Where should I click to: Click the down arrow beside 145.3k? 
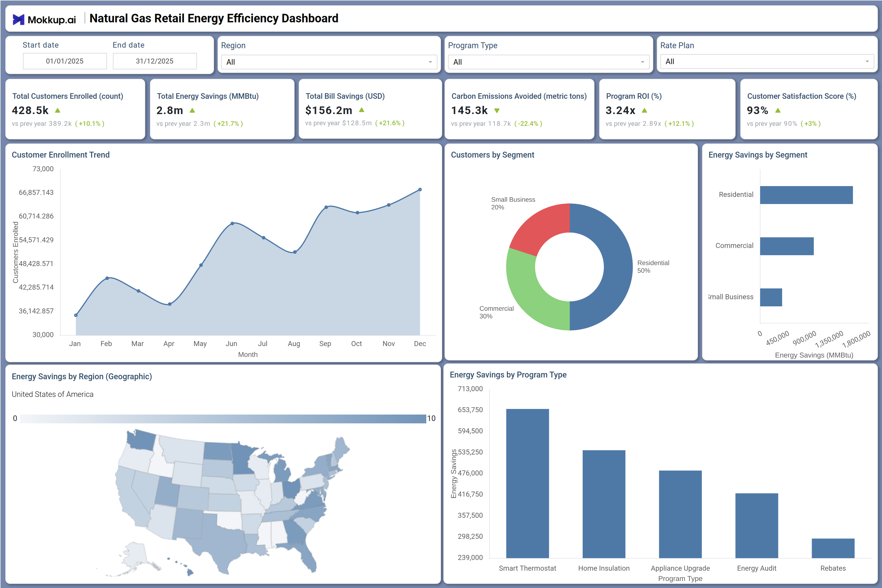pos(497,111)
